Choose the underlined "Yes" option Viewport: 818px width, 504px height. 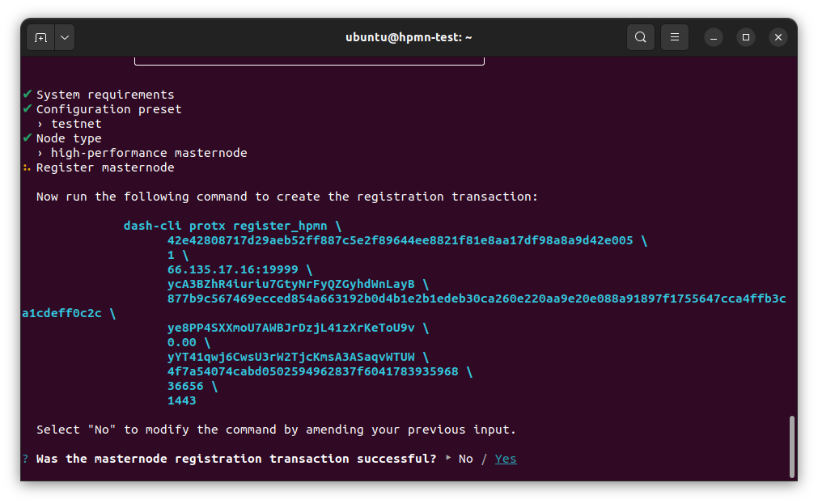click(506, 459)
